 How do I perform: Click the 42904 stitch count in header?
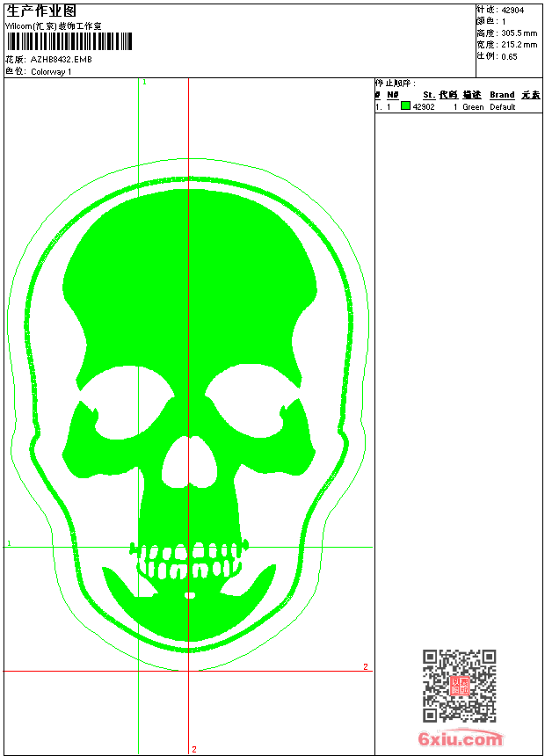pos(512,9)
